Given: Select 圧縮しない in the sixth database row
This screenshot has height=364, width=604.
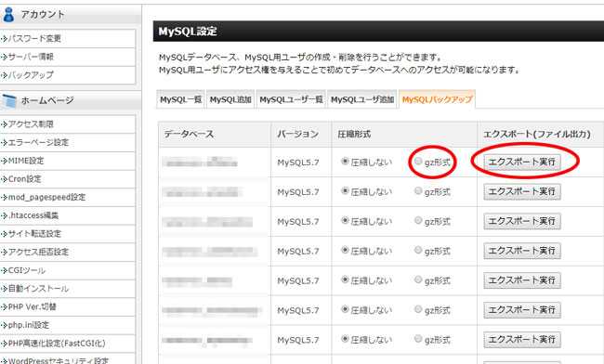Looking at the screenshot, I should 345,309.
